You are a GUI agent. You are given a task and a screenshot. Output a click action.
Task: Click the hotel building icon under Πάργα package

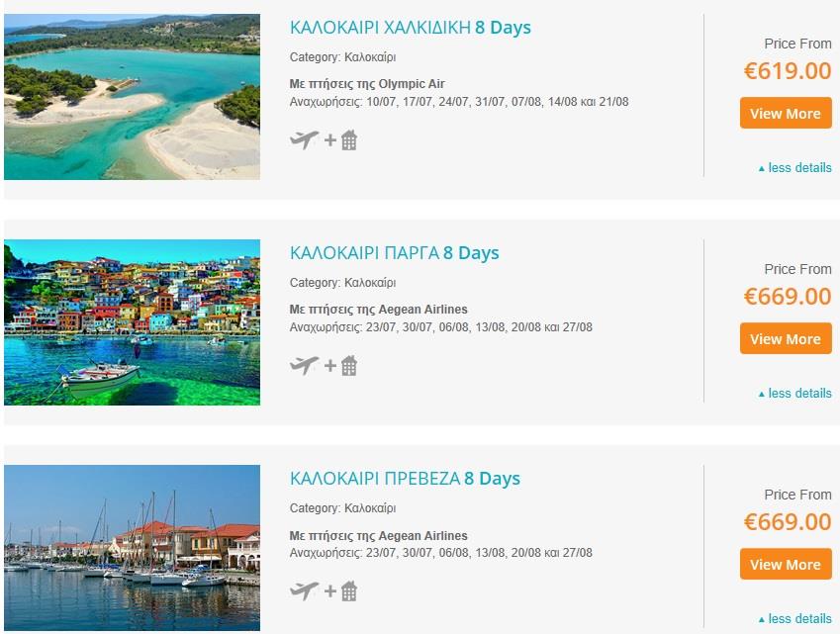[x=349, y=366]
